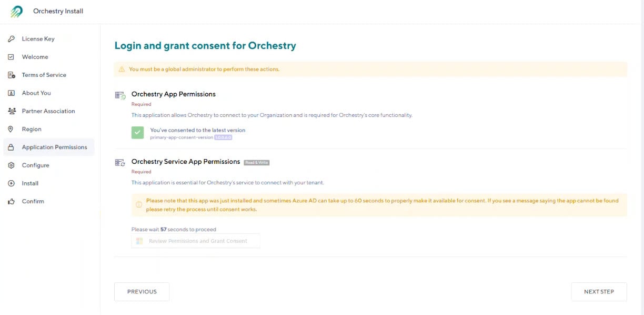Click the Azure AD 60 seconds notice text

[383, 205]
